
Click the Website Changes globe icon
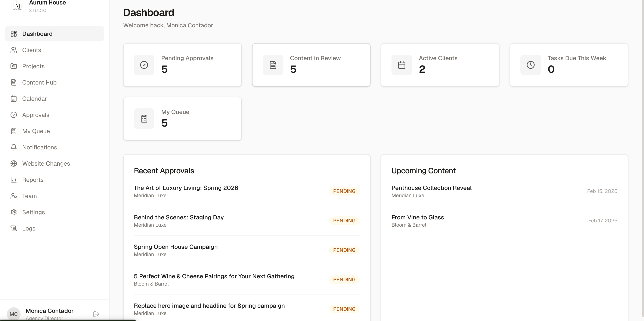[x=14, y=163]
